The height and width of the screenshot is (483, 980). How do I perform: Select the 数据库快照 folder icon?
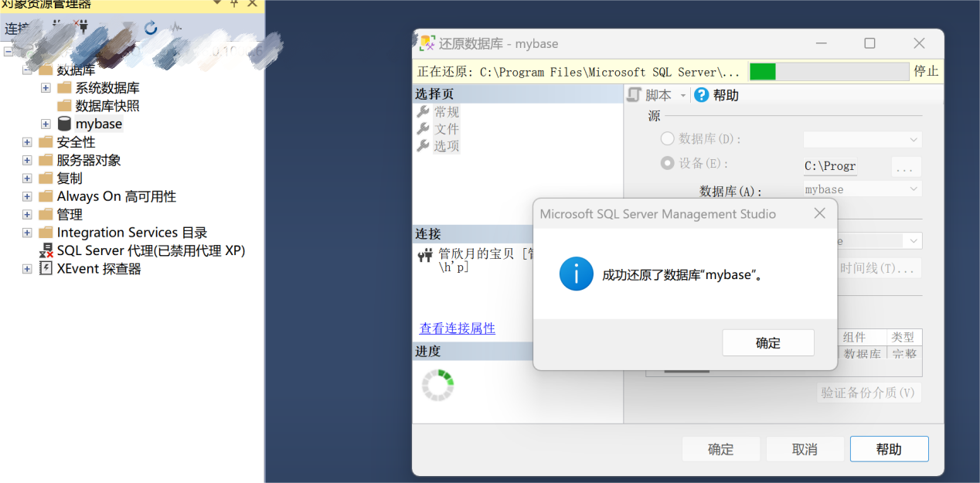(x=64, y=105)
